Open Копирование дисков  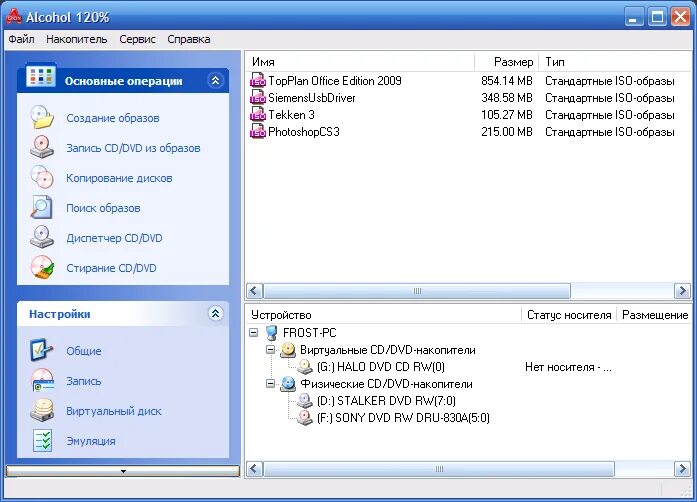coord(119,178)
